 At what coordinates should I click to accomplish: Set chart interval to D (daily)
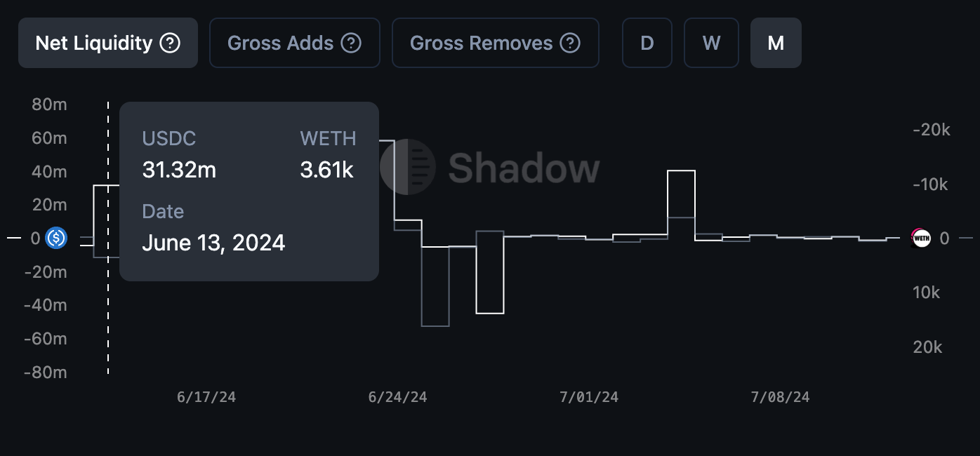click(647, 43)
